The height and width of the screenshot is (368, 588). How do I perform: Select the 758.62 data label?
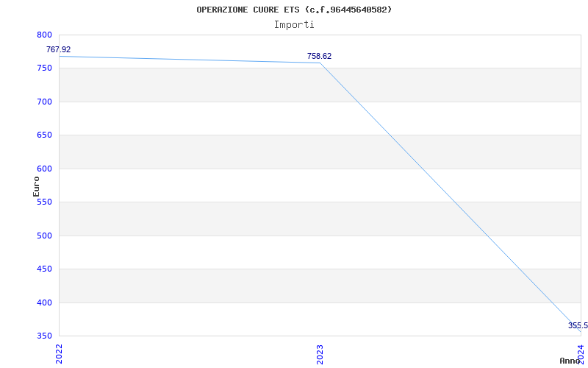pos(319,57)
